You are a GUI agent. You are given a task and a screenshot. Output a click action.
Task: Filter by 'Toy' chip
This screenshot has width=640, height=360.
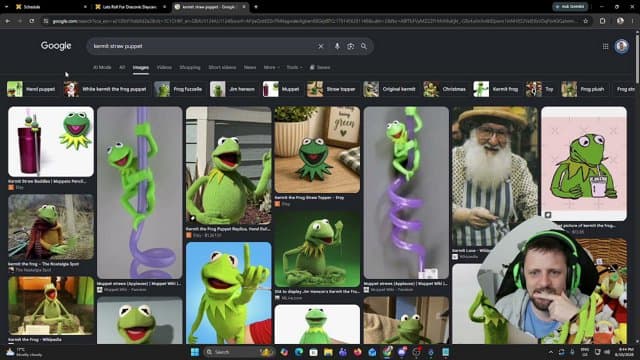click(540, 89)
